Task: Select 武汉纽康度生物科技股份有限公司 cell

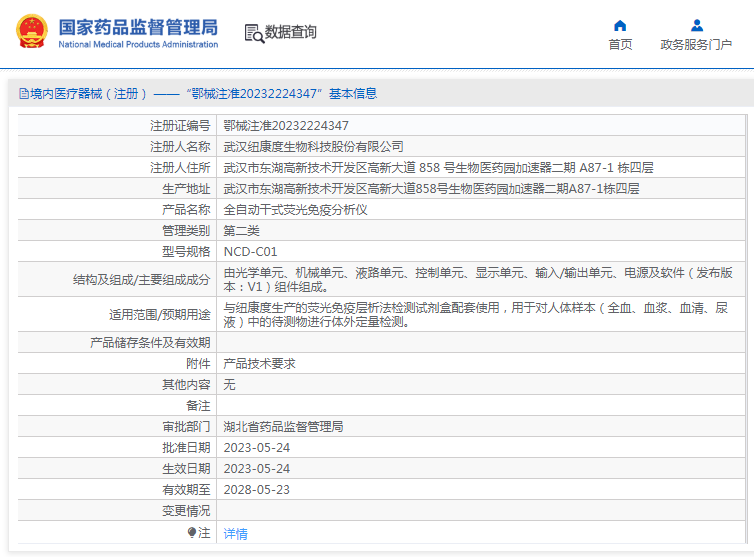Action: click(x=314, y=147)
